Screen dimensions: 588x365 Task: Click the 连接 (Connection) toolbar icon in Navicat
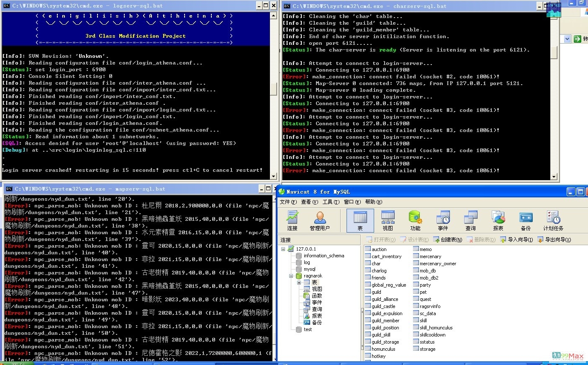[292, 220]
